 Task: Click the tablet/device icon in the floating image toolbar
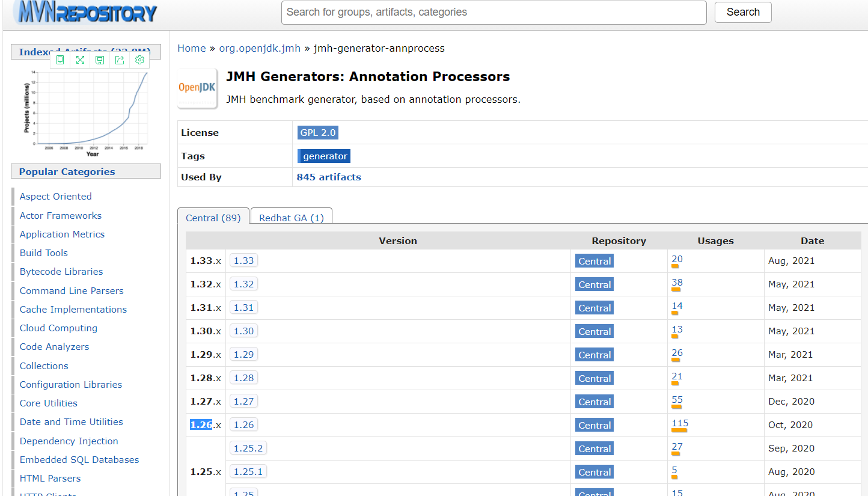point(60,60)
